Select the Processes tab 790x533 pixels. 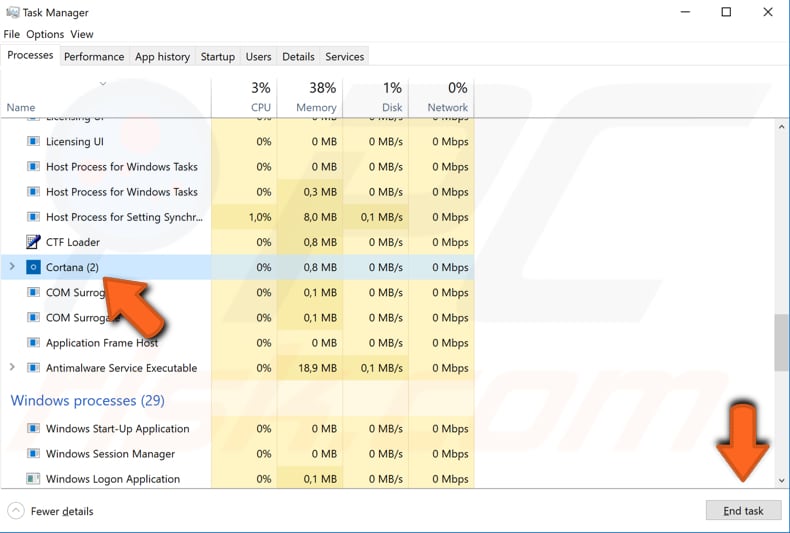30,55
